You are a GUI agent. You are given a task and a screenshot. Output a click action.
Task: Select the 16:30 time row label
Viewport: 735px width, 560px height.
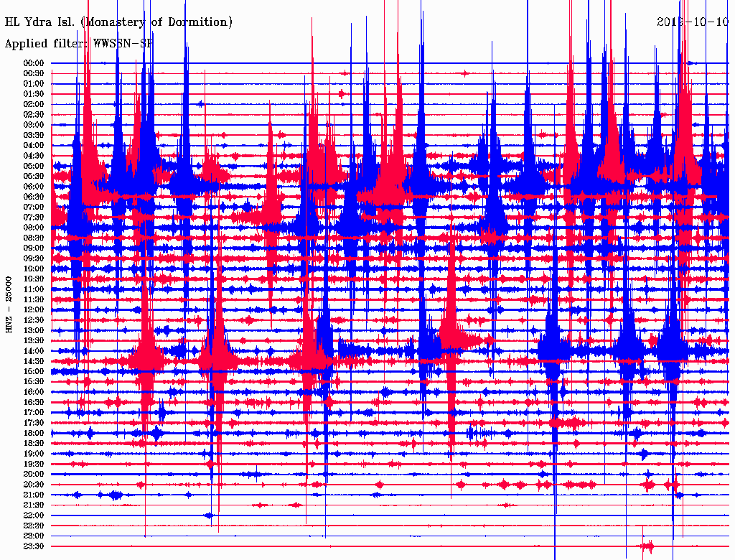pyautogui.click(x=34, y=403)
